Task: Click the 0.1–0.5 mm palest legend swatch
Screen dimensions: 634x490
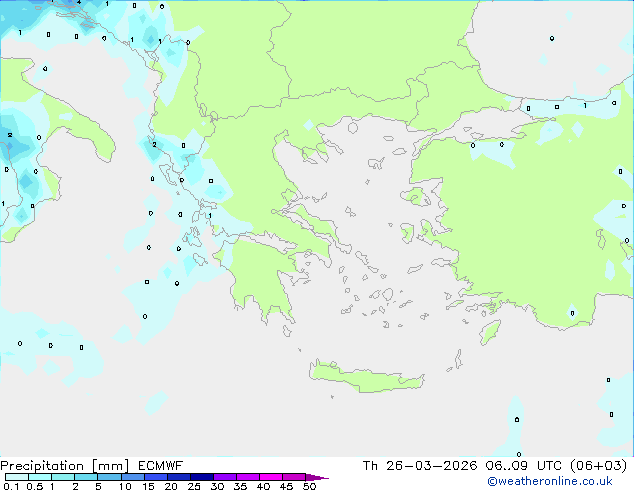Action: [x=17, y=477]
